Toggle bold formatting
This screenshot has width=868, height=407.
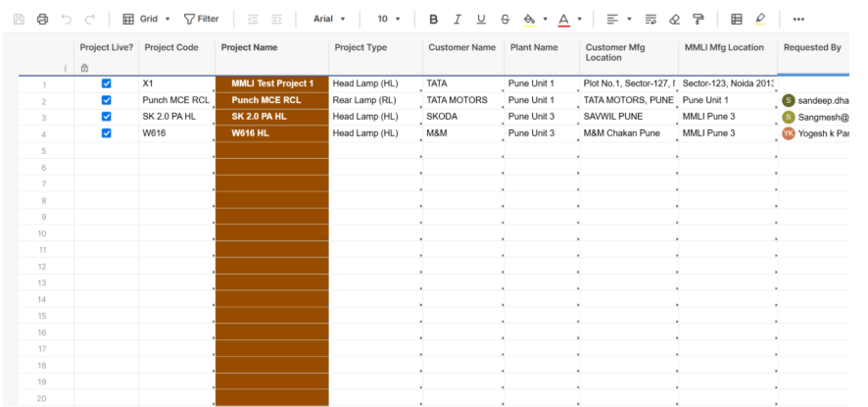(x=433, y=19)
